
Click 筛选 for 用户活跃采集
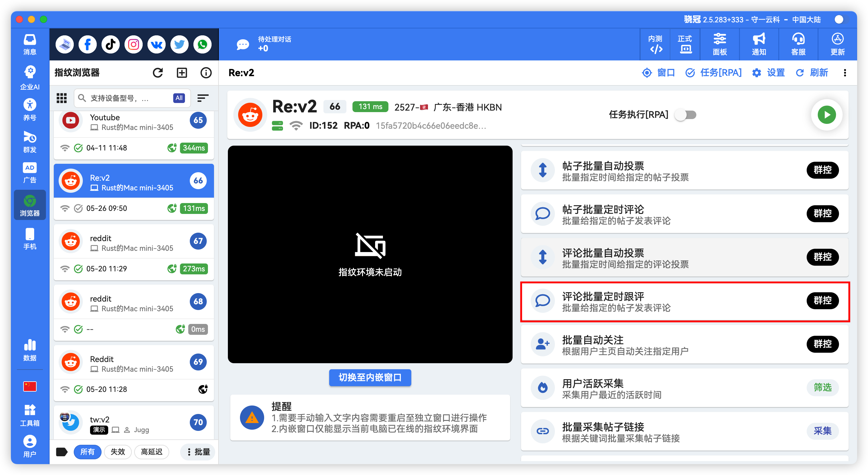[822, 387]
